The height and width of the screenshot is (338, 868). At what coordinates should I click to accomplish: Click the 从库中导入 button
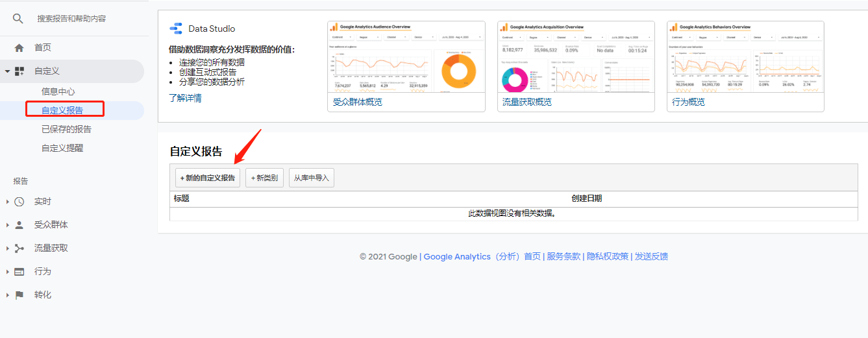[312, 178]
